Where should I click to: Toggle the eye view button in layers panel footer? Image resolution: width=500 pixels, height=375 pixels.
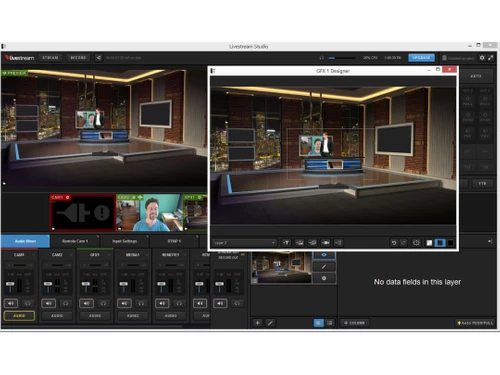click(318, 323)
